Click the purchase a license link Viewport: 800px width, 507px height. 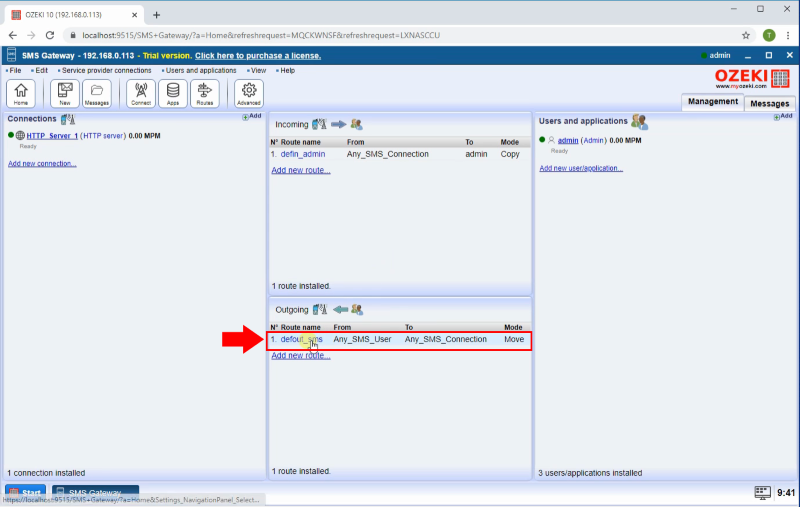(x=258, y=56)
